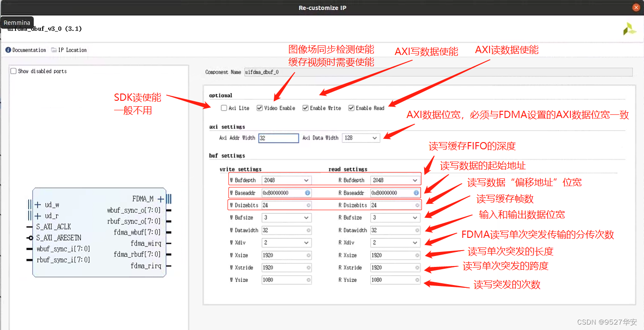The image size is (644, 330).
Task: Expand the ud_r interface plus icon
Action: [38, 216]
